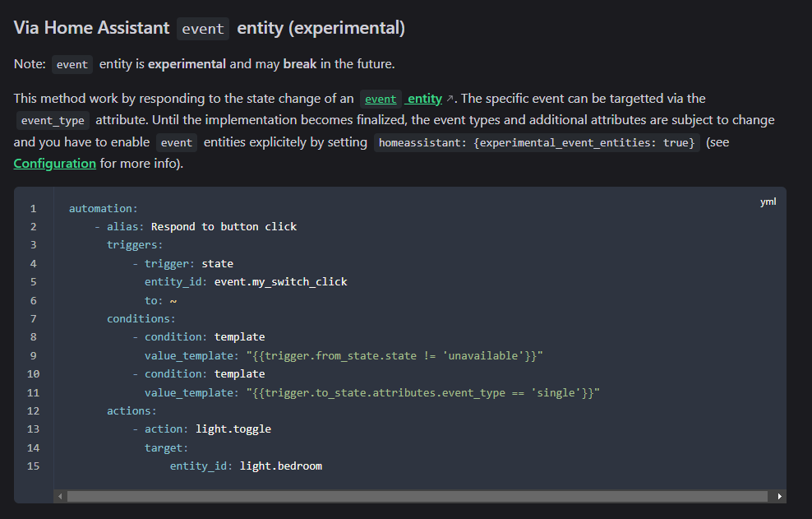Click the bold word "break" in the note

[x=300, y=64]
